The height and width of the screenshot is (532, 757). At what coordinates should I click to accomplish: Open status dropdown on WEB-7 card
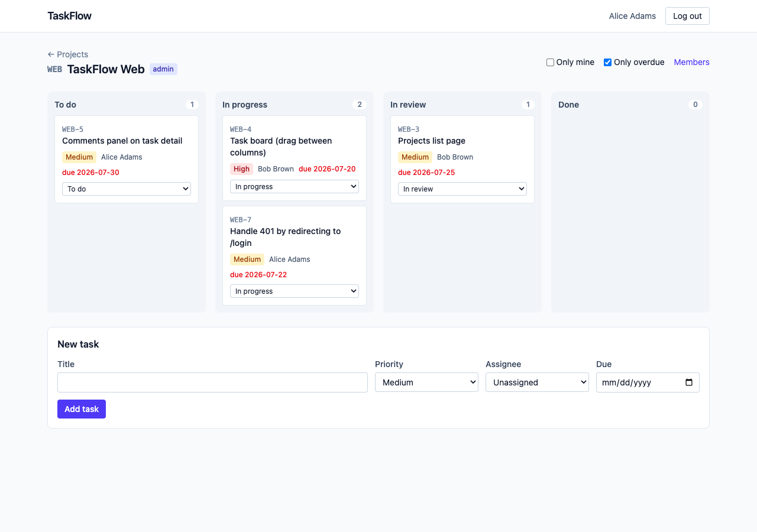tap(295, 291)
